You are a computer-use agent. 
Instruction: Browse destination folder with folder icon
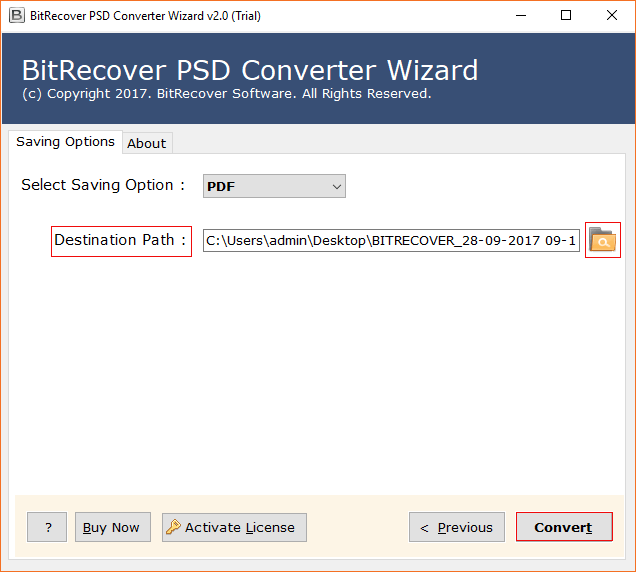(x=602, y=240)
